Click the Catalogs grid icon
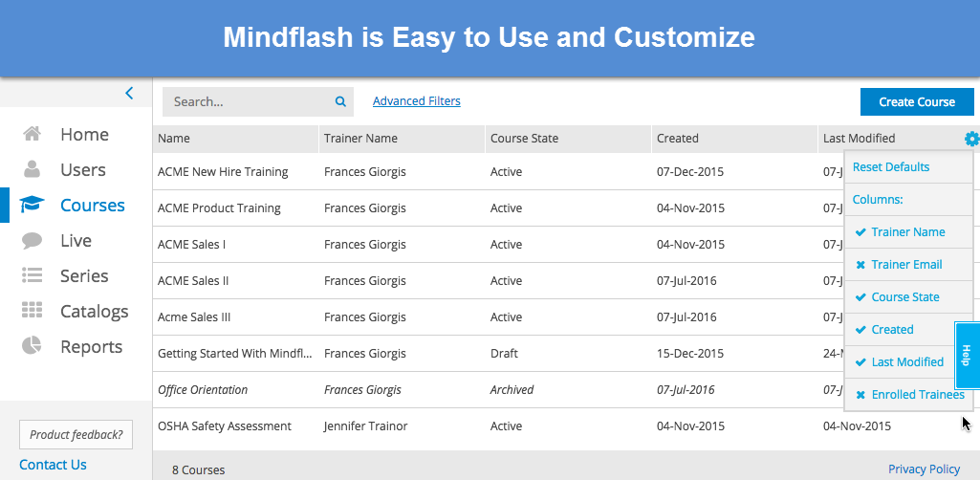 tap(33, 312)
